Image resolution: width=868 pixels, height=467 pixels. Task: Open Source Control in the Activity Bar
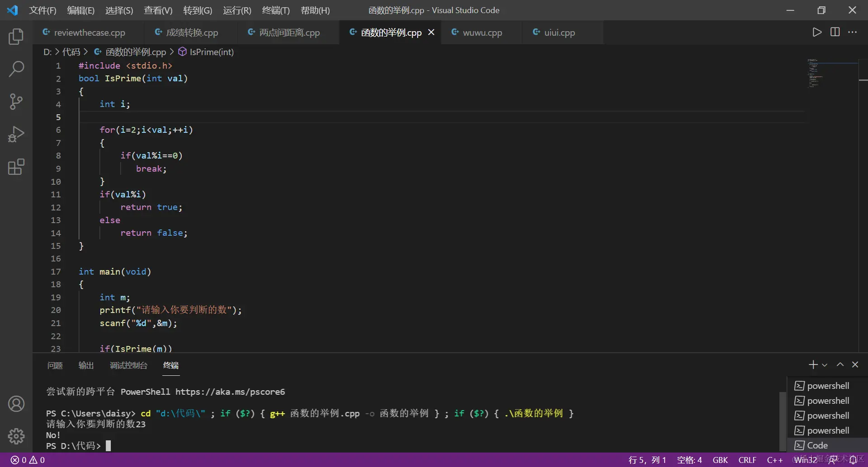[16, 101]
